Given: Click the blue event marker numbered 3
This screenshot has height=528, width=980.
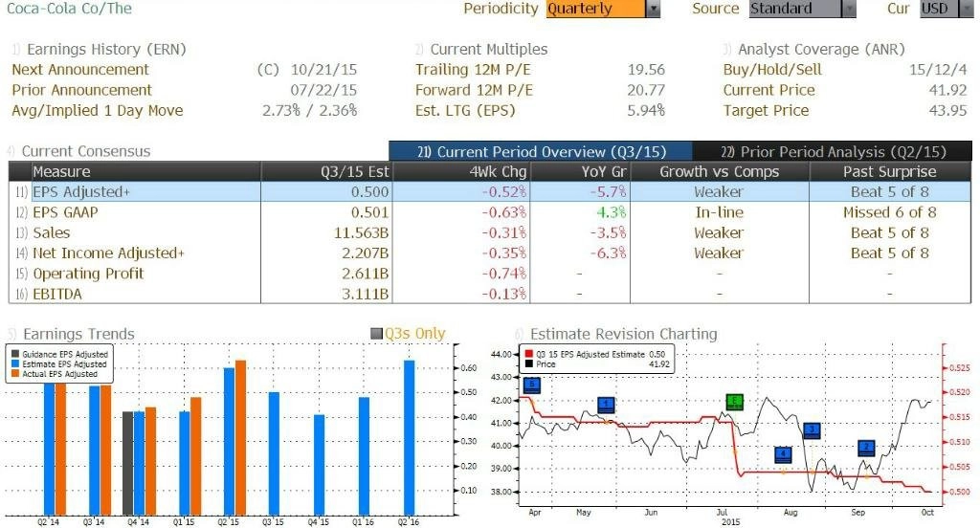Looking at the screenshot, I should click(x=812, y=430).
